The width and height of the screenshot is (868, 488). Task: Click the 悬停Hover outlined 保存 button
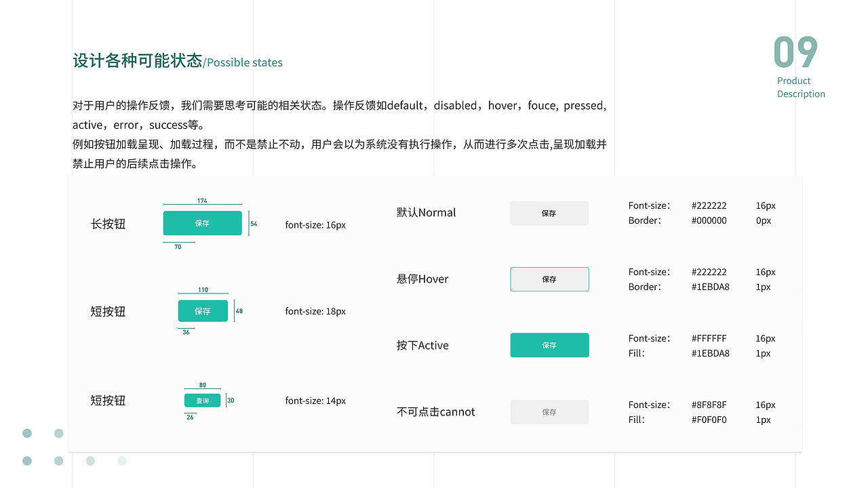(x=549, y=279)
